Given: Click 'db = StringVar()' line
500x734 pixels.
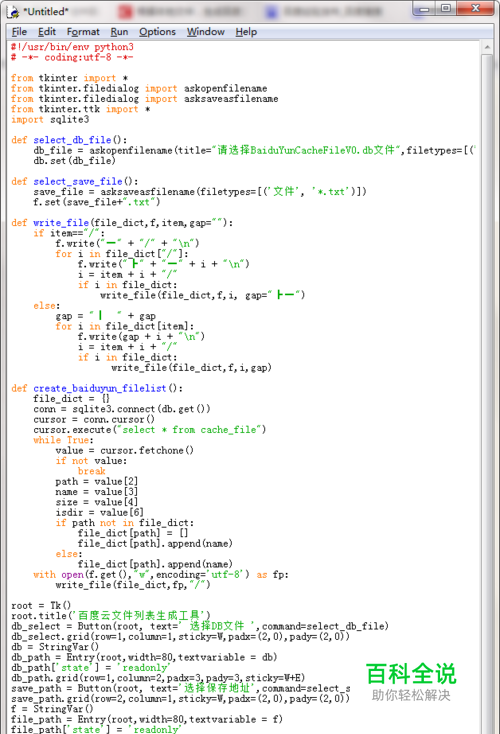Looking at the screenshot, I should [55, 647].
